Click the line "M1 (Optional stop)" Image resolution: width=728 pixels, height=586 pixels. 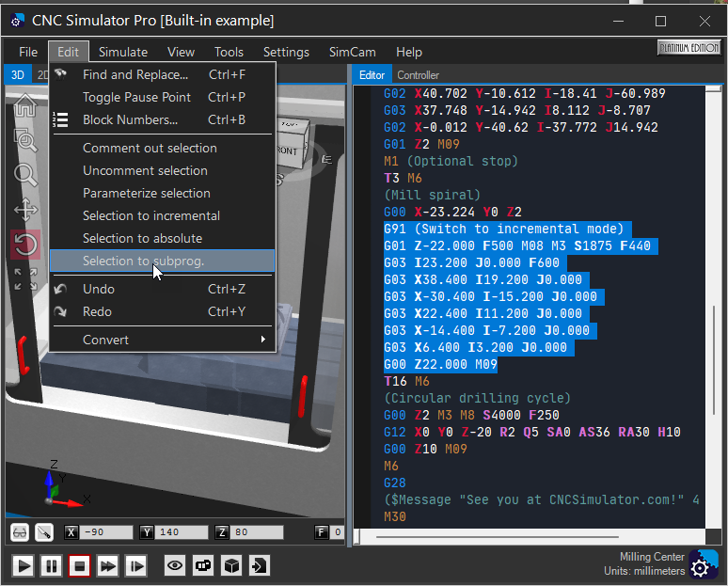[451, 161]
